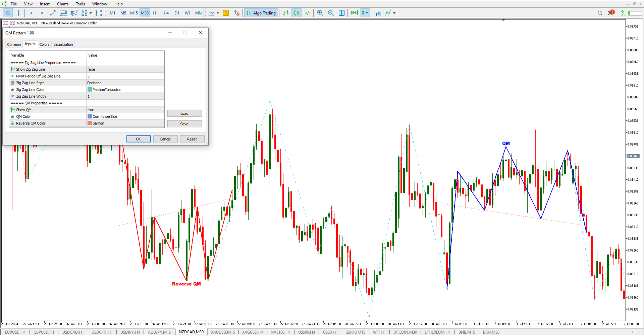644x336 pixels.
Task: Select the cursor arrow tool
Action: click(8, 13)
